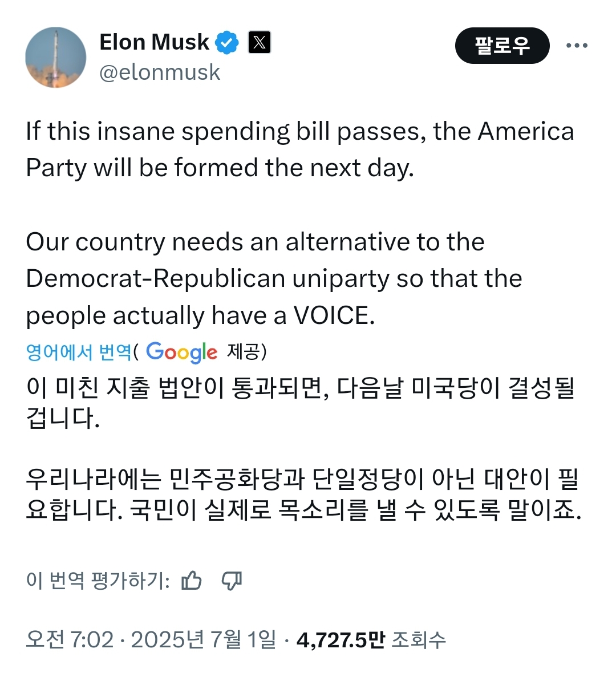Click the 팔로우 follow button

502,46
